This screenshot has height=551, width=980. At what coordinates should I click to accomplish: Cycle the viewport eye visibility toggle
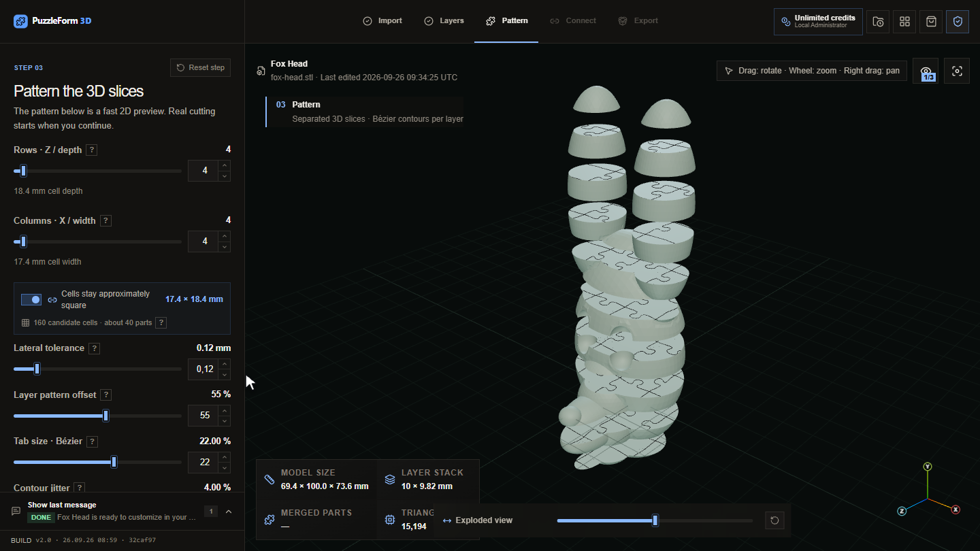(x=926, y=71)
